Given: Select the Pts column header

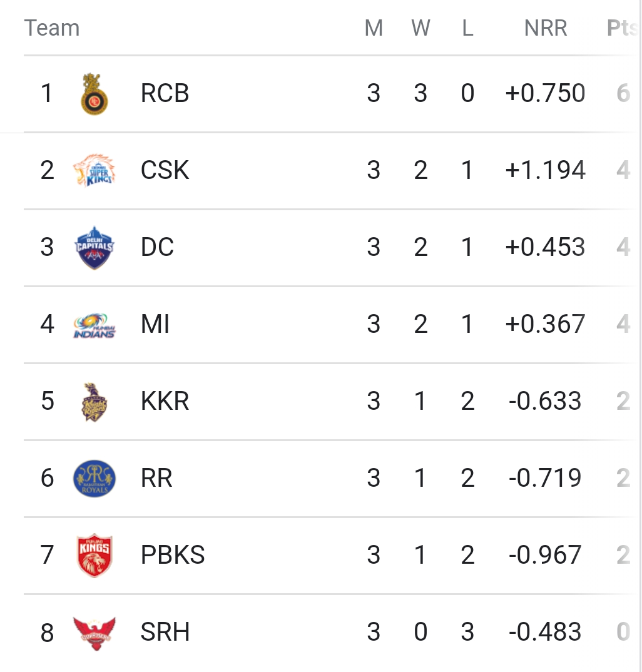Looking at the screenshot, I should pos(623,28).
